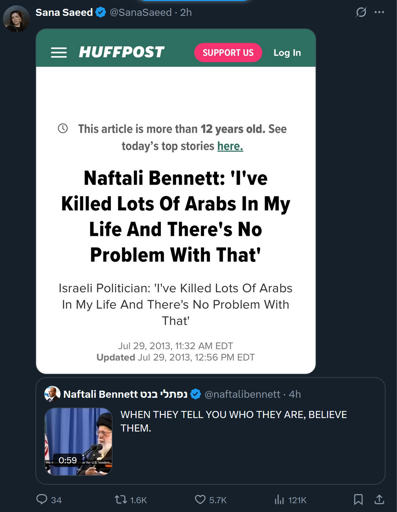
Task: Click the SUPPORT US button
Action: [228, 53]
